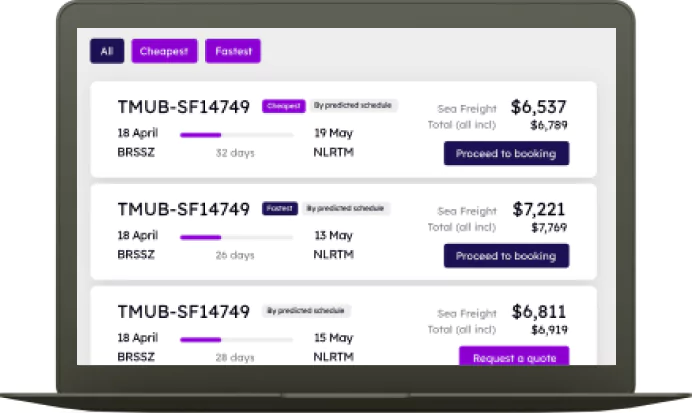Proceed to booking for $7,221 quote
Image resolution: width=692 pixels, height=413 pixels.
pos(506,256)
